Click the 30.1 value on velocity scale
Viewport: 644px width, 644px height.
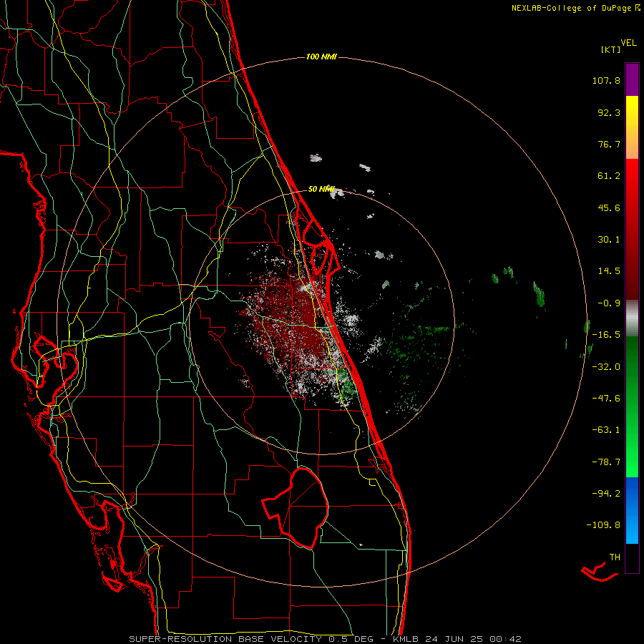click(609, 240)
